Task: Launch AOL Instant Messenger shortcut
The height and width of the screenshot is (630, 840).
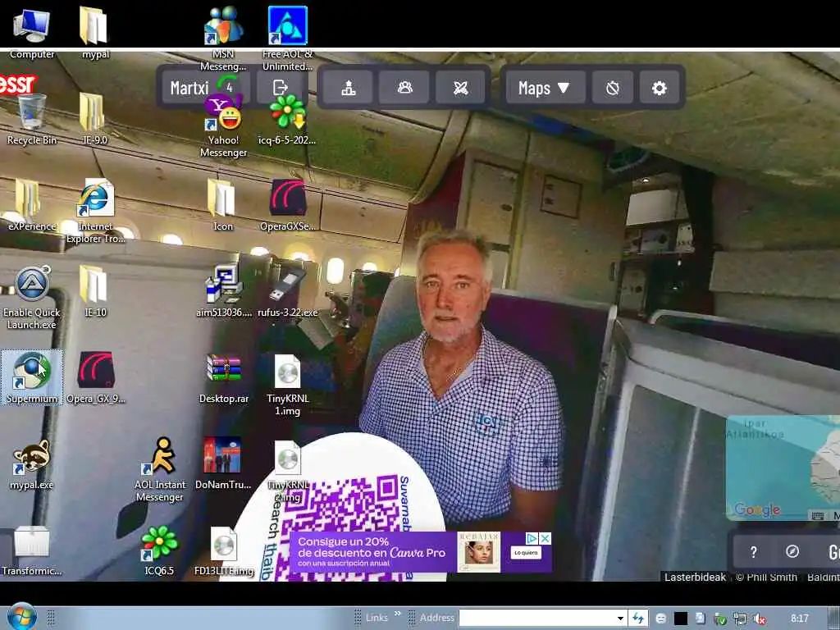Action: [160, 470]
